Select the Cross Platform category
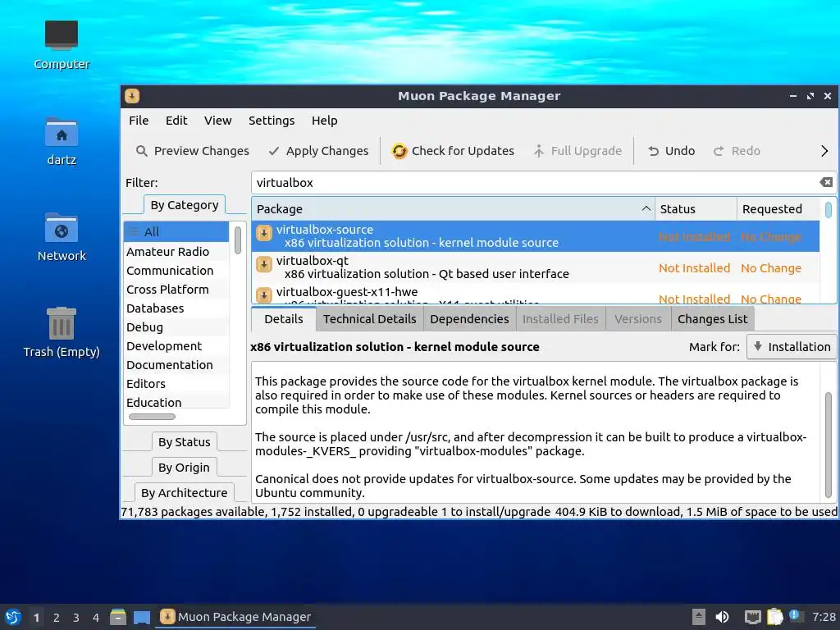 pyautogui.click(x=177, y=290)
